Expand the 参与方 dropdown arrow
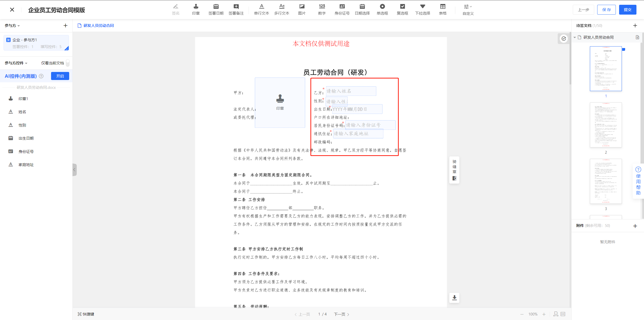The height and width of the screenshot is (320, 644). pyautogui.click(x=19, y=26)
